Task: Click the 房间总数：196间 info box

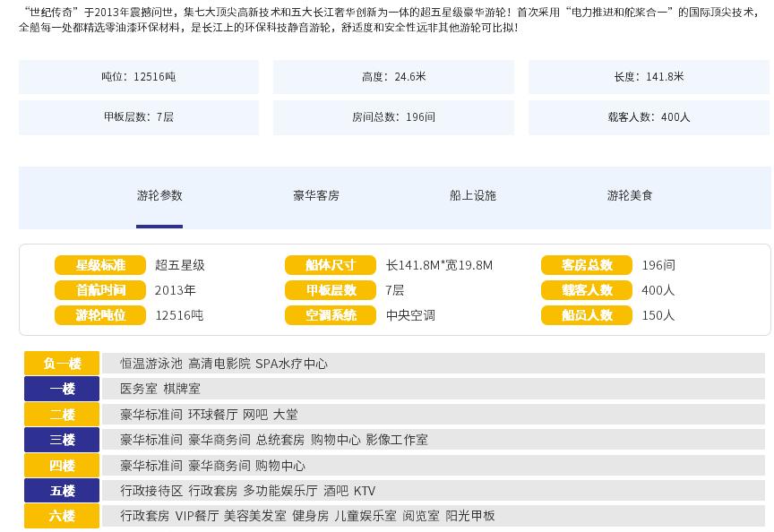Action: [x=393, y=117]
